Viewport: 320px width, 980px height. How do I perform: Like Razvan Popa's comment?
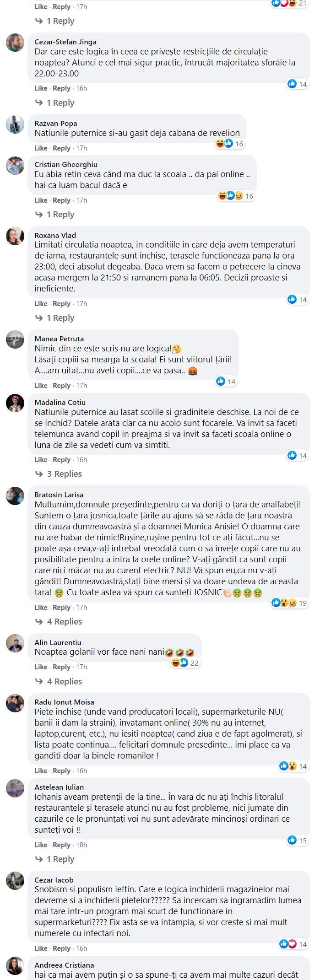[x=41, y=148]
